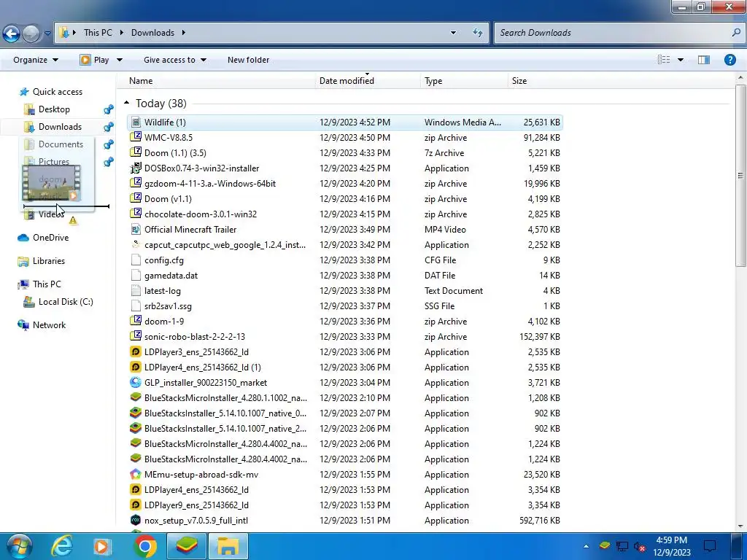Select Quick access in navigation pane

[x=57, y=92]
